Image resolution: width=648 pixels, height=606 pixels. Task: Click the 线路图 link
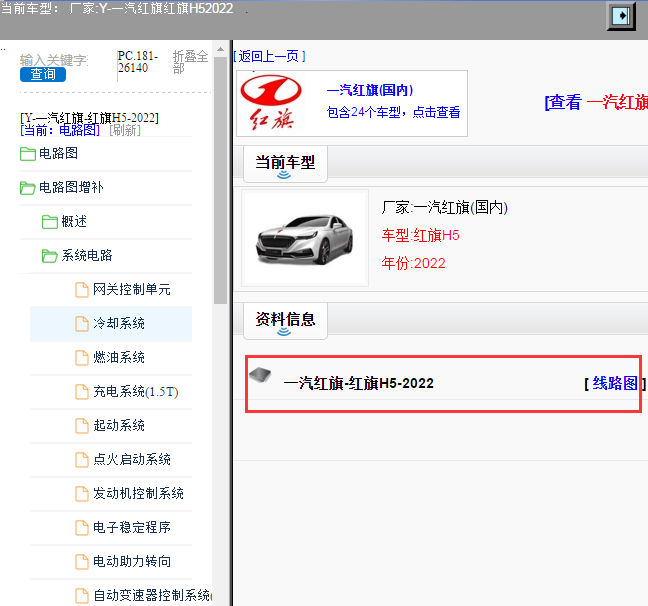pyautogui.click(x=615, y=383)
